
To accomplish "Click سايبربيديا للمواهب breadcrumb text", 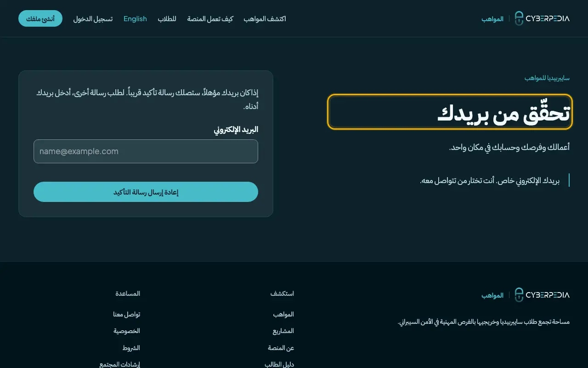I will 547,78.
